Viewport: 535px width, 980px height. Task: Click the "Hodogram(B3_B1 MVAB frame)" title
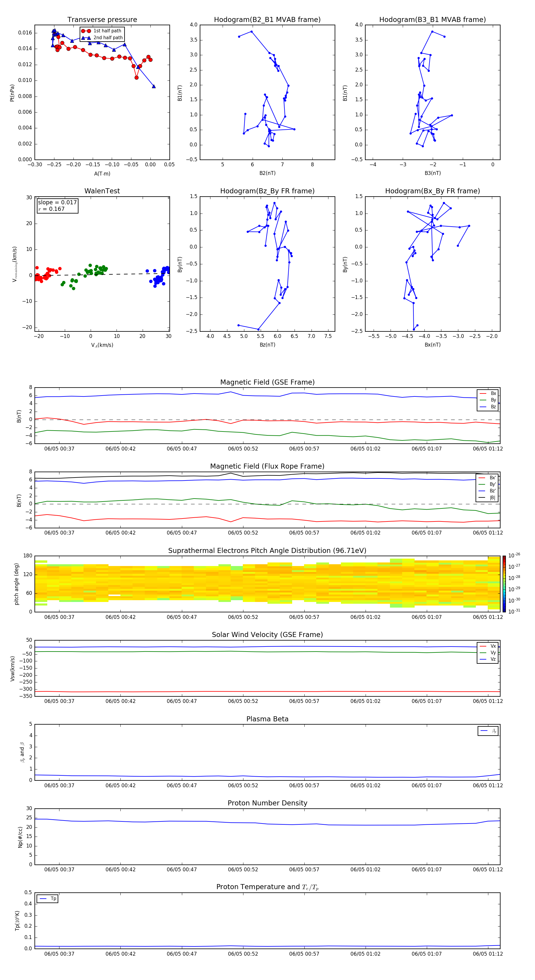click(432, 20)
